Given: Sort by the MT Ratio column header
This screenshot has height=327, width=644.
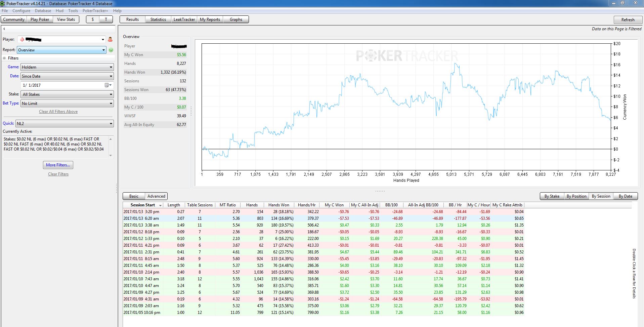Looking at the screenshot, I should coord(227,205).
